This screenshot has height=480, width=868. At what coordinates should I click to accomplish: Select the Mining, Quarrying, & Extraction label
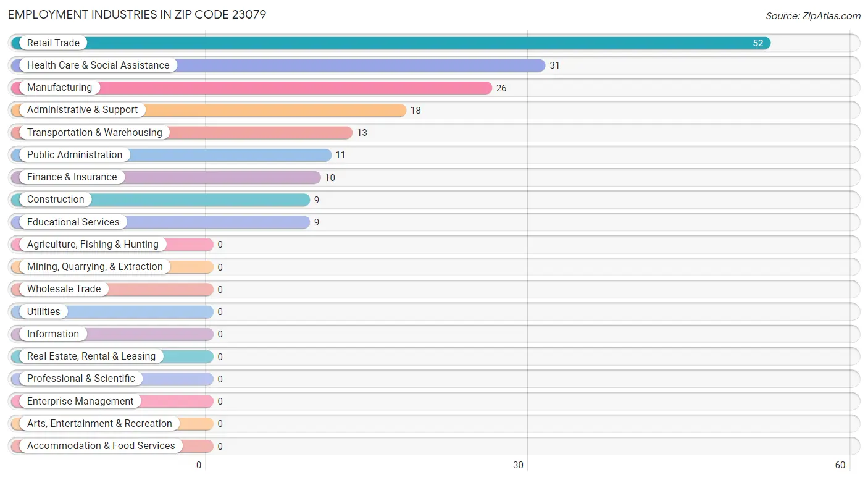coord(95,266)
